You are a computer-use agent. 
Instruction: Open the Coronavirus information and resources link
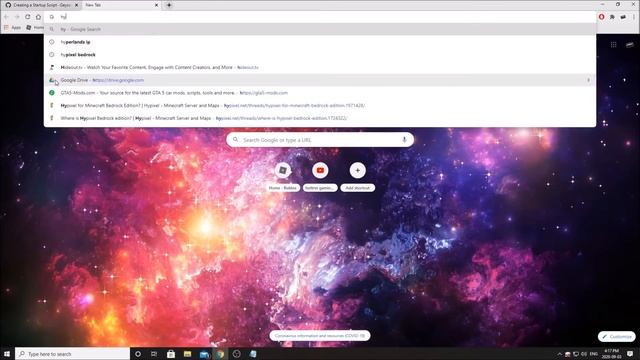(x=320, y=336)
